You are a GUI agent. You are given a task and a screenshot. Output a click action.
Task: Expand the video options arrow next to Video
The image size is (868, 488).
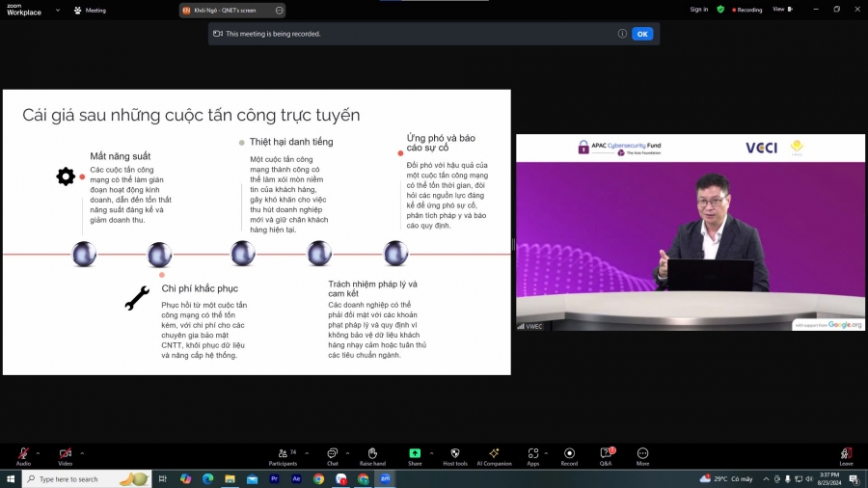pyautogui.click(x=82, y=452)
